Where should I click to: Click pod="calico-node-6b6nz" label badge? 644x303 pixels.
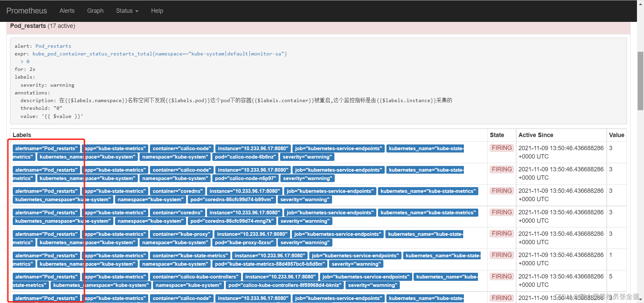click(246, 157)
